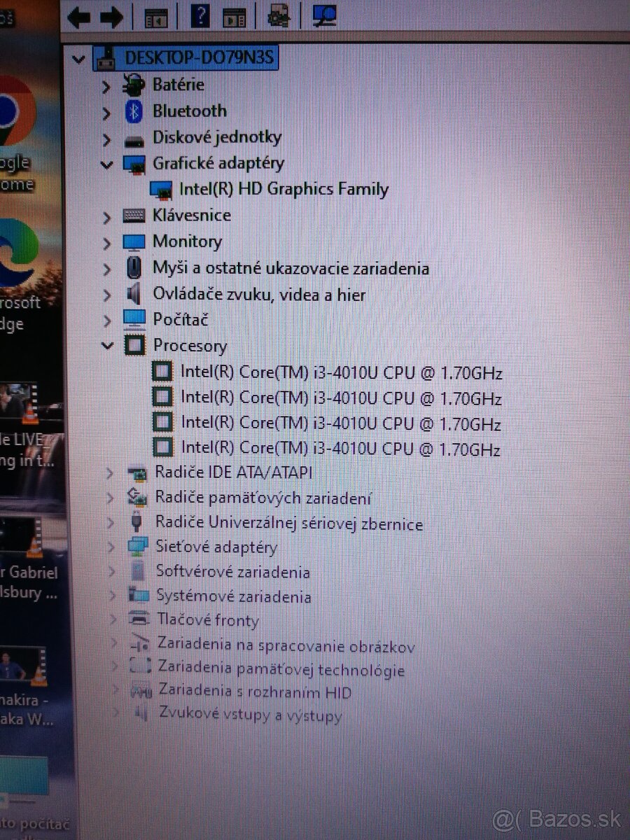Select Zariadenia pamäťovej technológie
Image resolution: width=630 pixels, height=840 pixels.
(x=281, y=670)
